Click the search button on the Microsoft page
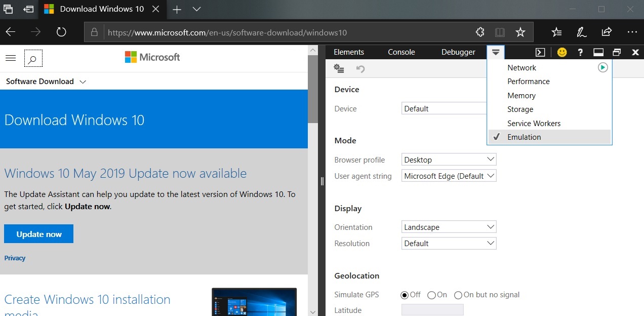 pos(33,59)
